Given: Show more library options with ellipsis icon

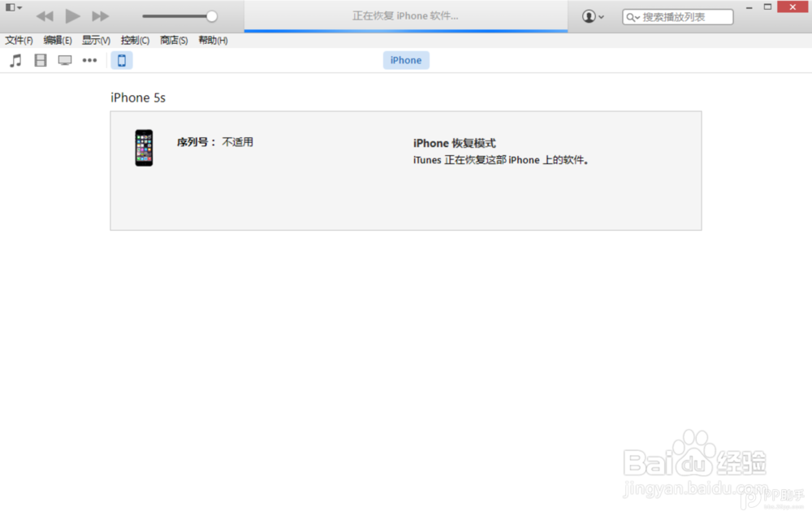Looking at the screenshot, I should click(x=89, y=61).
